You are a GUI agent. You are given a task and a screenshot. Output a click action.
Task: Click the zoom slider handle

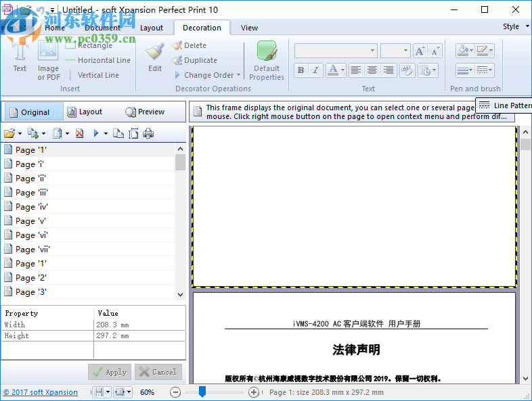pyautogui.click(x=202, y=391)
